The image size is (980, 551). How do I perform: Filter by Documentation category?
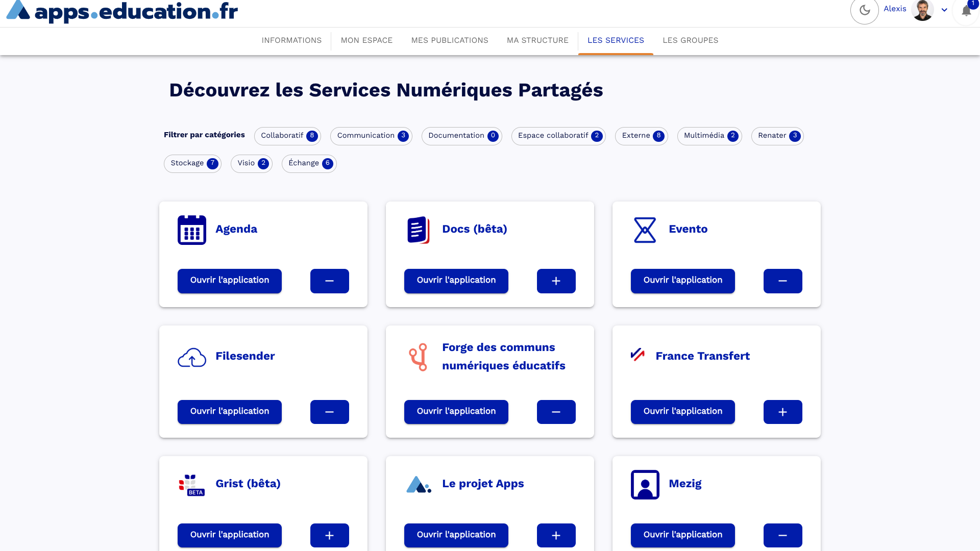[462, 136]
